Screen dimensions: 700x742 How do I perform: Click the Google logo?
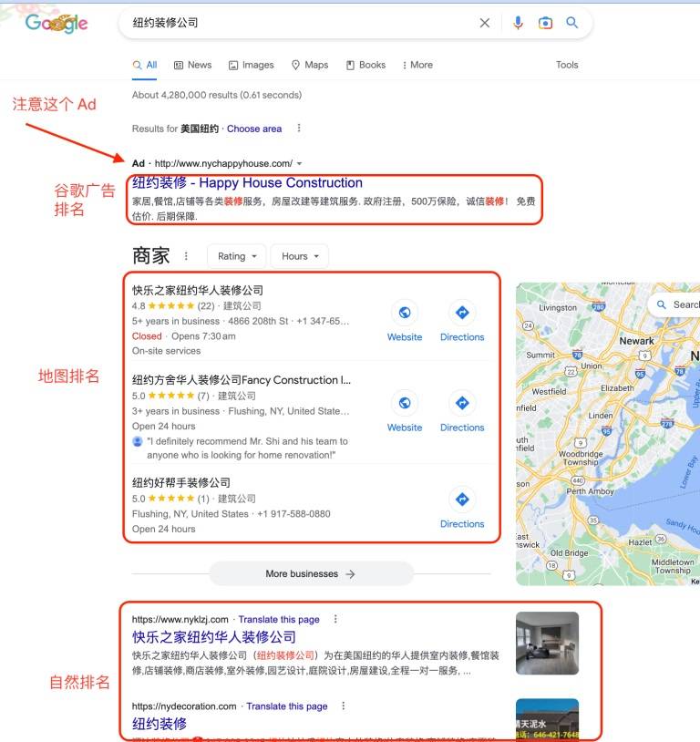[x=57, y=23]
